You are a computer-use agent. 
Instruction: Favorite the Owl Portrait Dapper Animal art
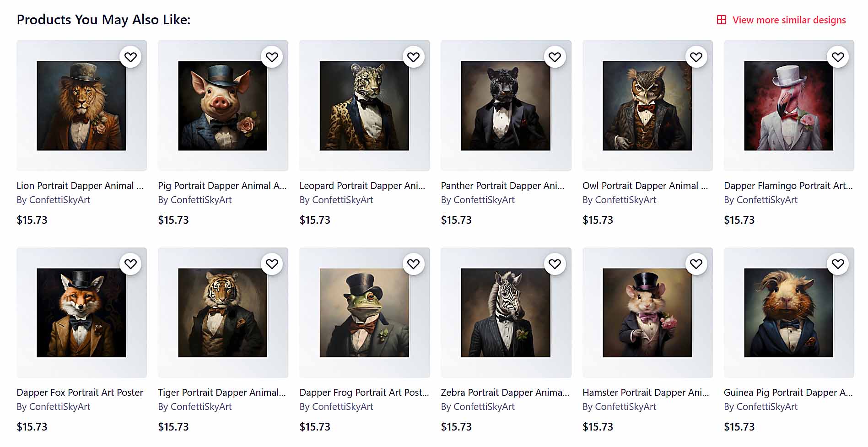point(696,57)
